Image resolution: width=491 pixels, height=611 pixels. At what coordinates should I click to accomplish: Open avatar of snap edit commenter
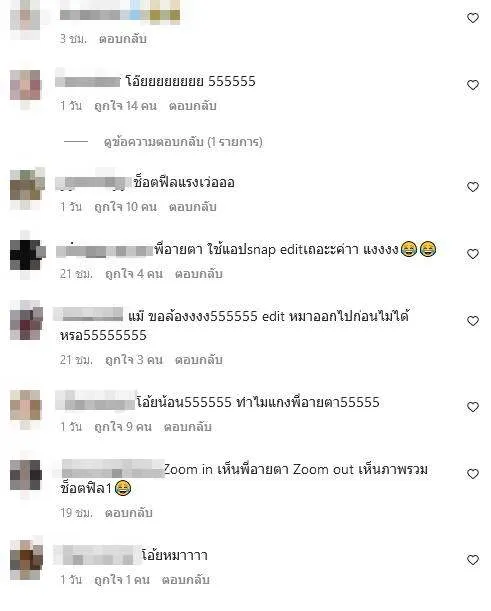(26, 255)
